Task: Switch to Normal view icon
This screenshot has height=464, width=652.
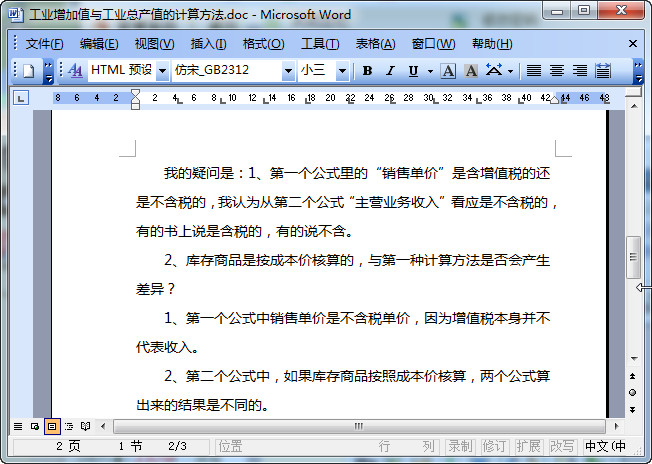Action: pos(18,427)
